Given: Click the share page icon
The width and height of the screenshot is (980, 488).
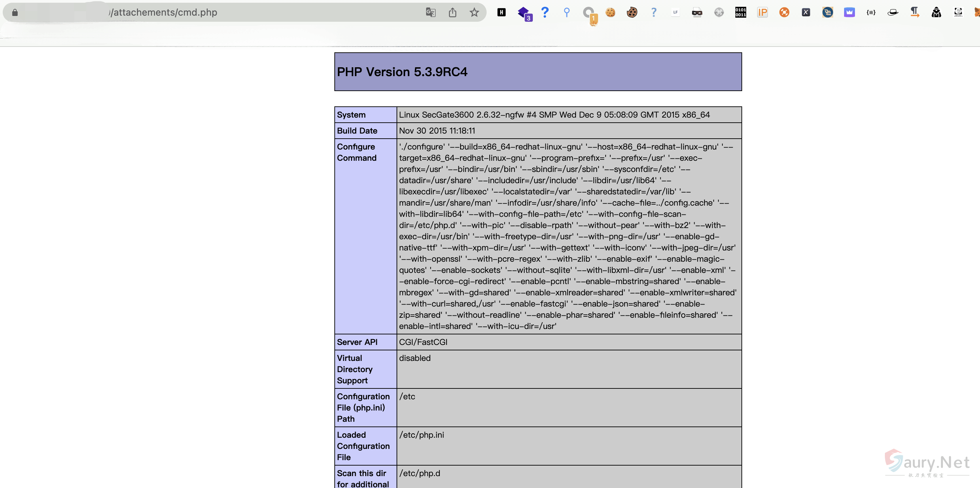Looking at the screenshot, I should coord(452,13).
